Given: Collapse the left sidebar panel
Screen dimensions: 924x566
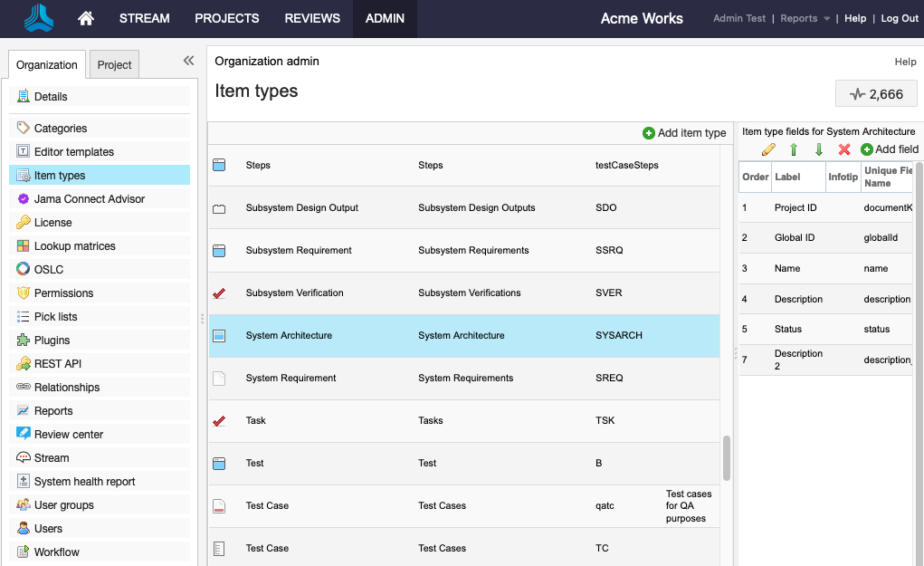Looking at the screenshot, I should click(188, 61).
